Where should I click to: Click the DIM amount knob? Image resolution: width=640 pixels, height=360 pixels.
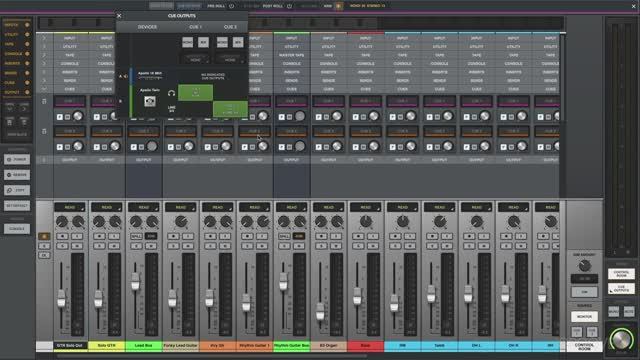[584, 266]
